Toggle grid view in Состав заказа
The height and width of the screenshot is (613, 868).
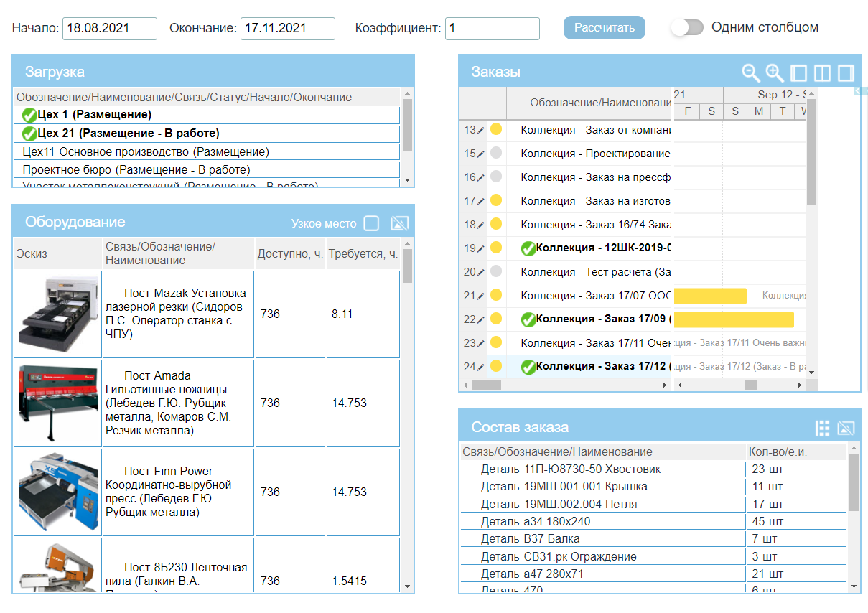pos(823,428)
